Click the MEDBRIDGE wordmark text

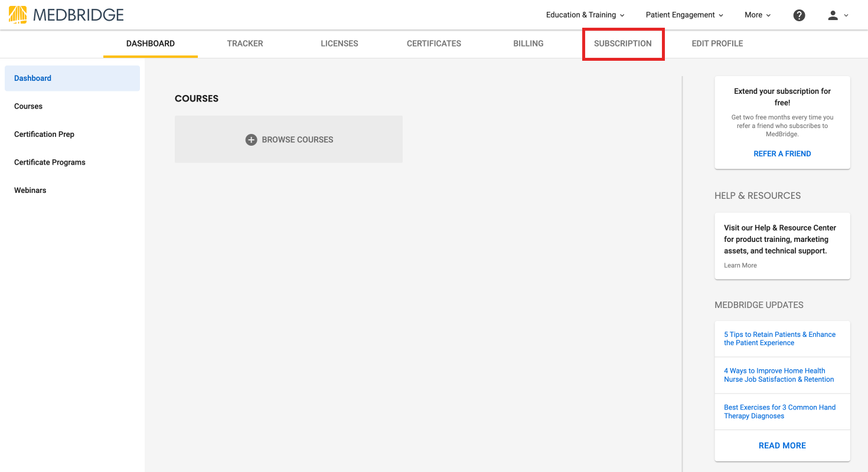pos(79,15)
